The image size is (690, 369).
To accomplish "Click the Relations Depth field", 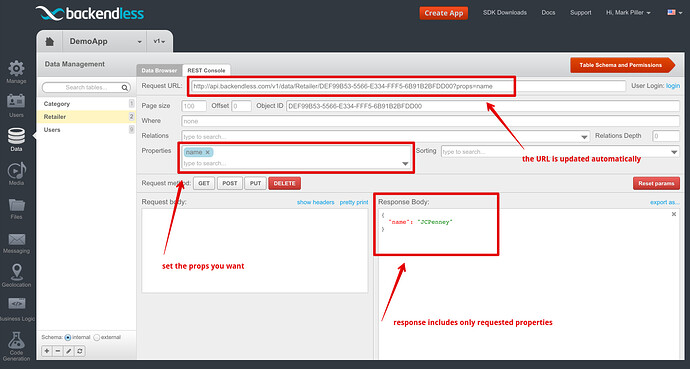I will (666, 136).
